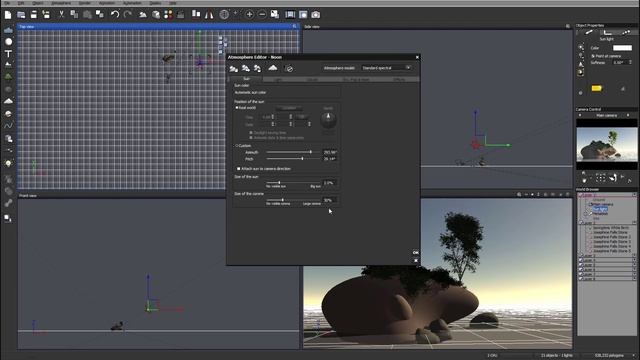Click the circular crossed icon in Atmosphere Editor
The width and height of the screenshot is (640, 360).
point(289,69)
